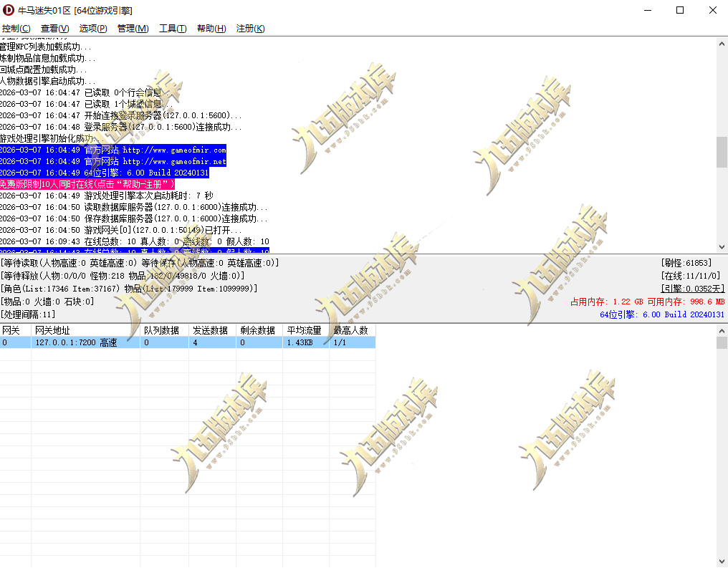This screenshot has width=728, height=568.
Task: Click the blue 64位引擎 build status text
Action: [x=662, y=314]
